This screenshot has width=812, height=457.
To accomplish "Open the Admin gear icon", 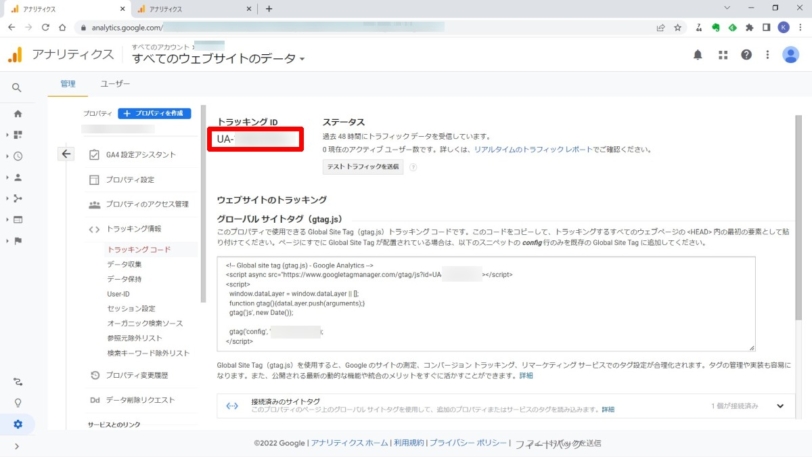I will click(x=18, y=424).
